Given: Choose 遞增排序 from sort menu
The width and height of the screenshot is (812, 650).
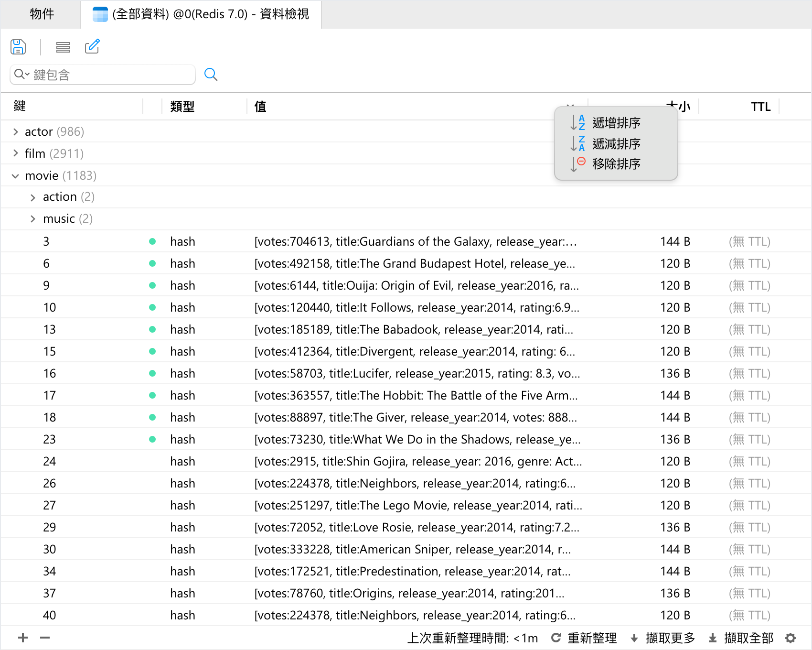Looking at the screenshot, I should [x=616, y=123].
